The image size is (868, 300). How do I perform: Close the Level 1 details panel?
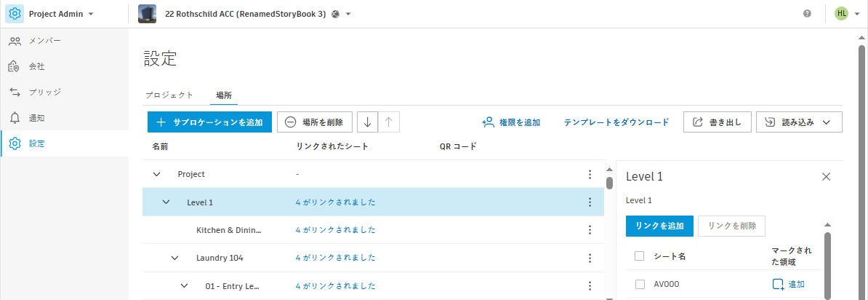[826, 176]
